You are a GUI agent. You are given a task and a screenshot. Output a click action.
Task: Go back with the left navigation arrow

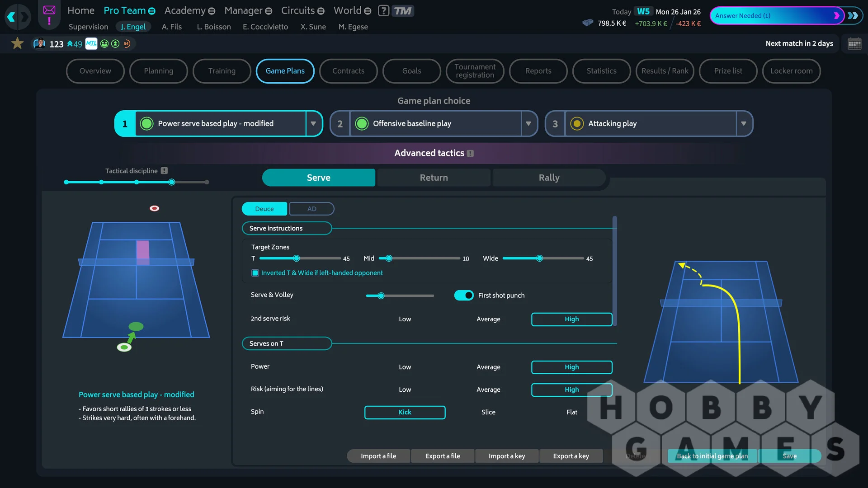click(11, 17)
